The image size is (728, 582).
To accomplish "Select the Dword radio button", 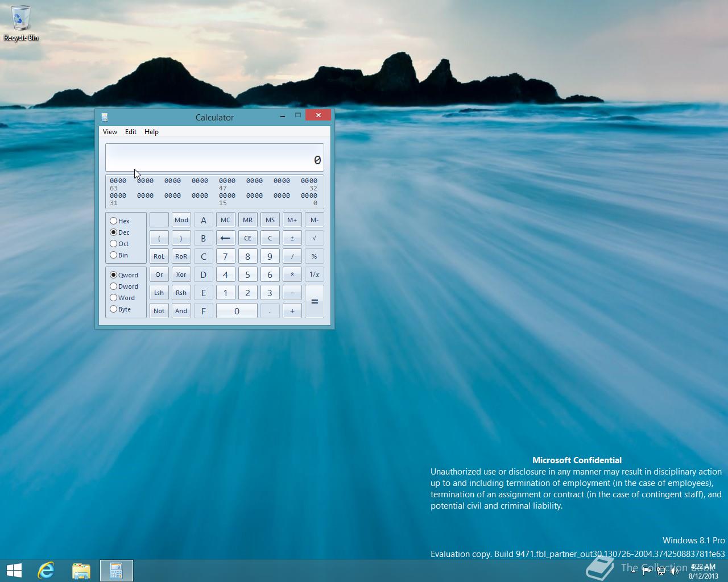I will pyautogui.click(x=124, y=286).
